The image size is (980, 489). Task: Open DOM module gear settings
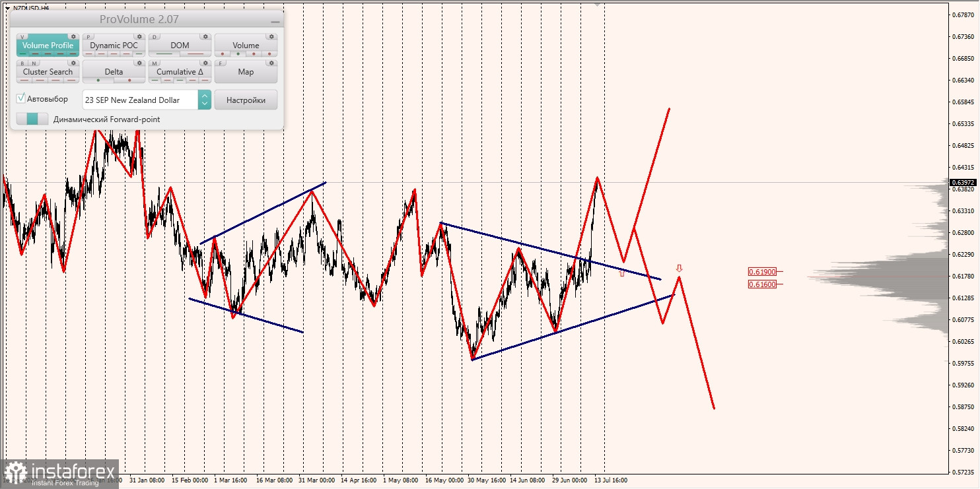205,37
